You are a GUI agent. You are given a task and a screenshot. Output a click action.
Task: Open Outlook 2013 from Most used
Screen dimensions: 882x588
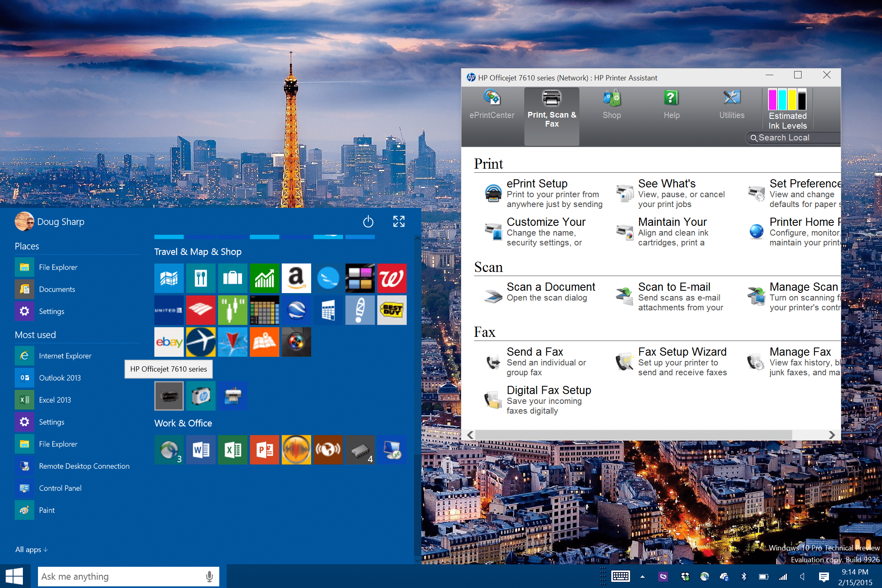pos(77,378)
